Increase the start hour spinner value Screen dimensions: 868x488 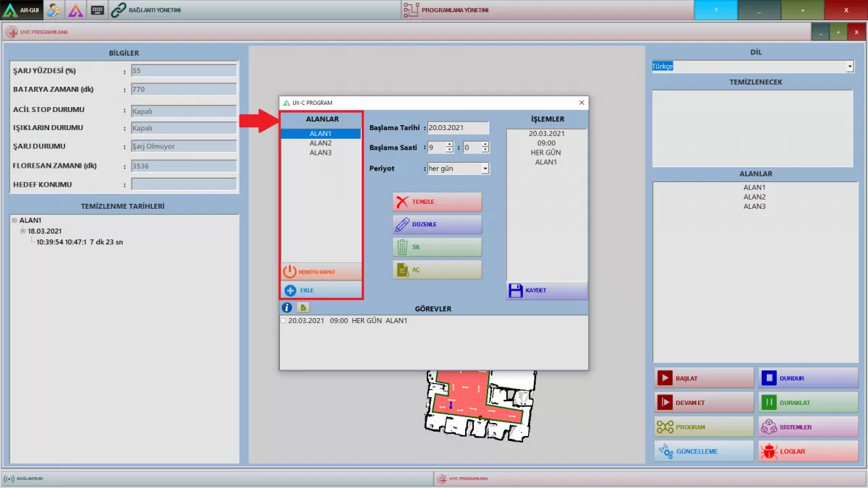click(449, 144)
